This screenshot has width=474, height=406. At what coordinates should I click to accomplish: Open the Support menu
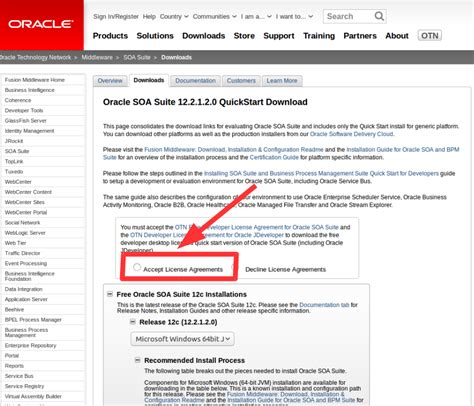click(279, 36)
